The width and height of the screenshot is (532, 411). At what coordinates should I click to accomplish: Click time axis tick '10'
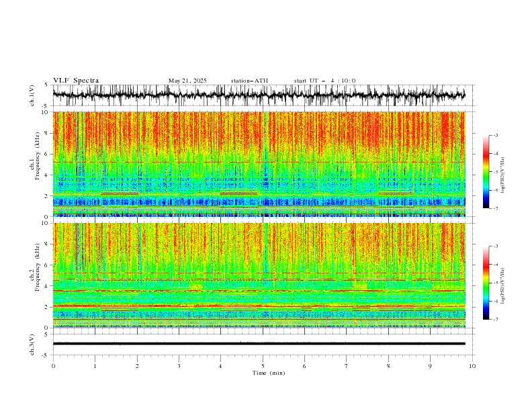(x=472, y=366)
